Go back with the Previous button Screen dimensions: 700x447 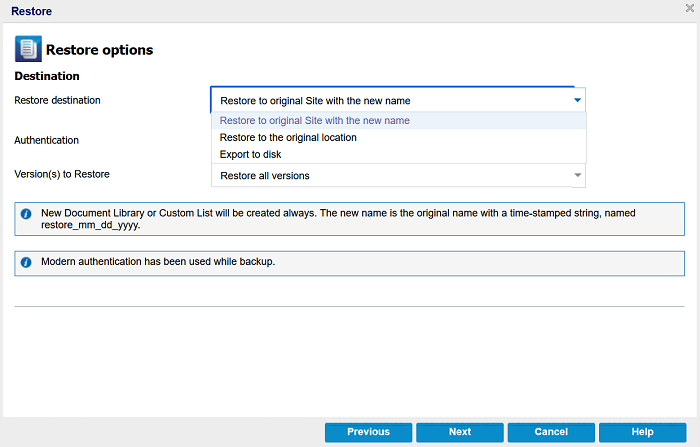tap(368, 432)
